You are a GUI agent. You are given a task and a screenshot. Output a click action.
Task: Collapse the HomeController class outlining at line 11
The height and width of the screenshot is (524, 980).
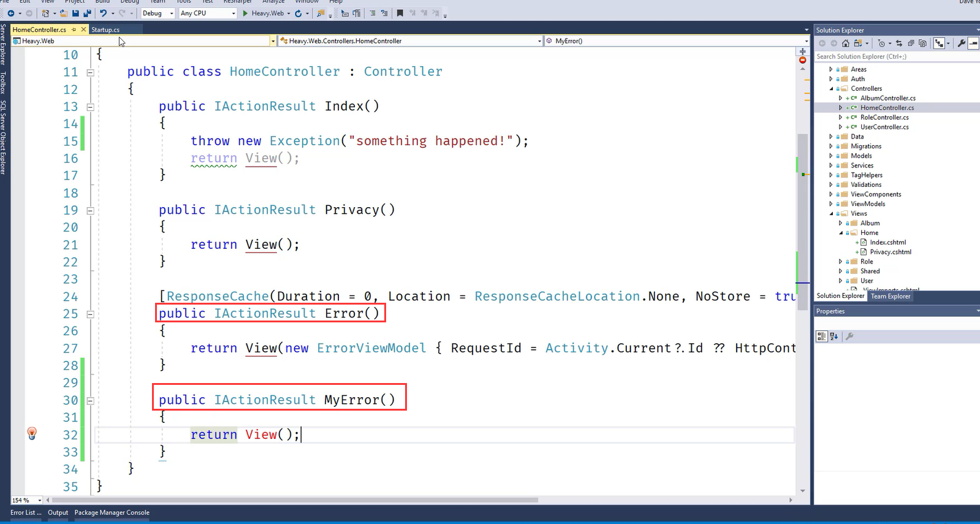[x=91, y=72]
